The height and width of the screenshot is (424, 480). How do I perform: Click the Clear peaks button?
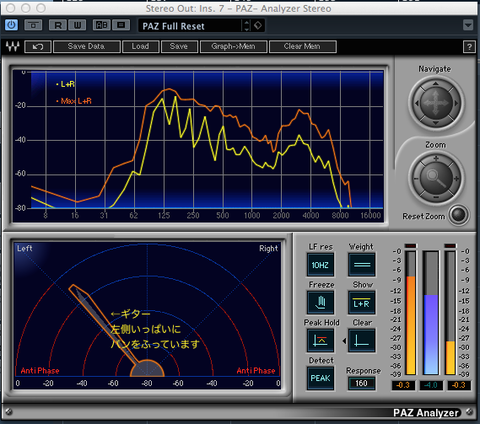tap(362, 340)
